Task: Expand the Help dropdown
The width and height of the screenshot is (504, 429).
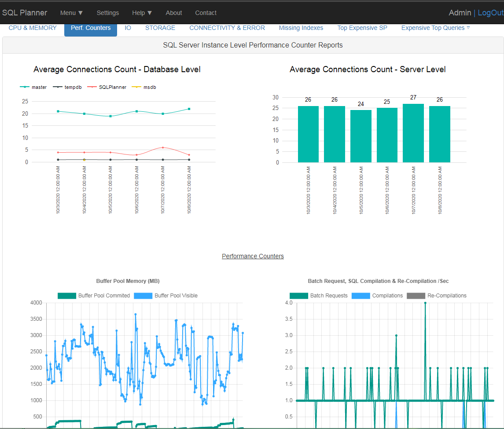Action: [142, 13]
